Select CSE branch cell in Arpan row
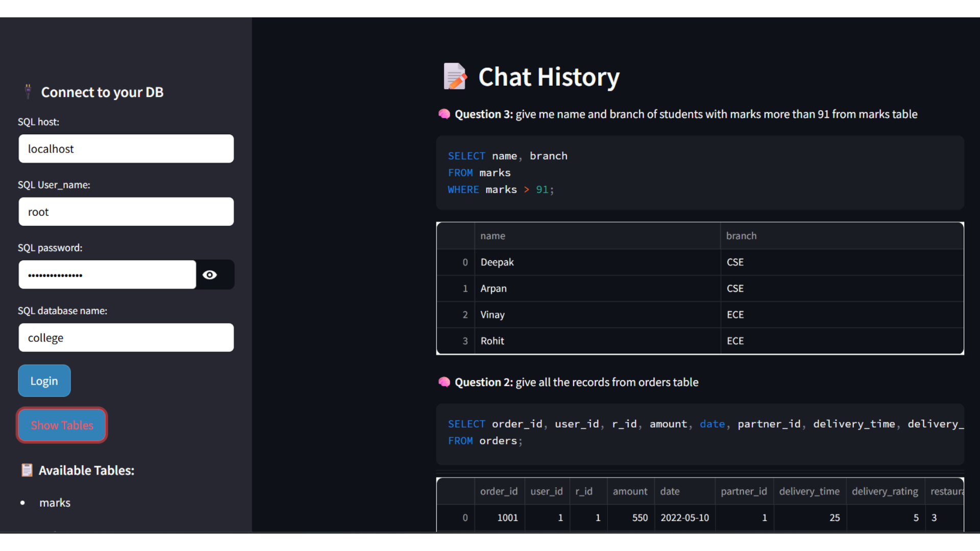The height and width of the screenshot is (551, 980). pos(842,289)
